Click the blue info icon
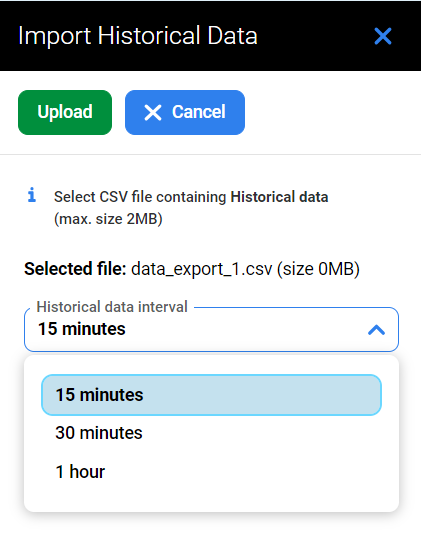 pyautogui.click(x=32, y=195)
